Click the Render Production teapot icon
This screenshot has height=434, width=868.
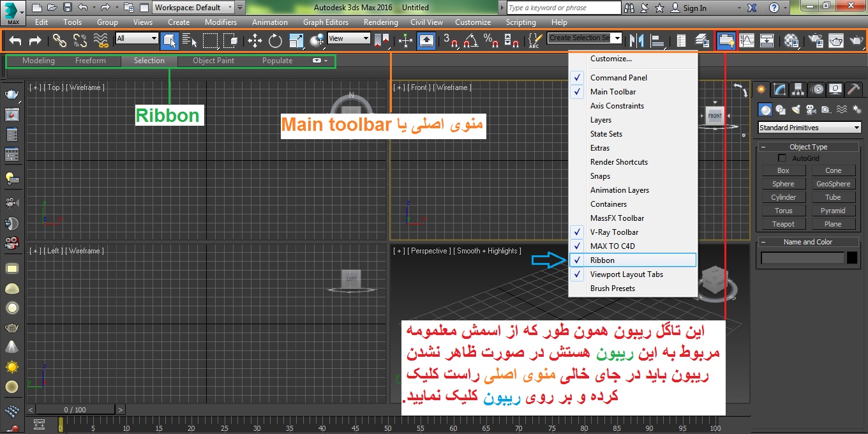(856, 40)
